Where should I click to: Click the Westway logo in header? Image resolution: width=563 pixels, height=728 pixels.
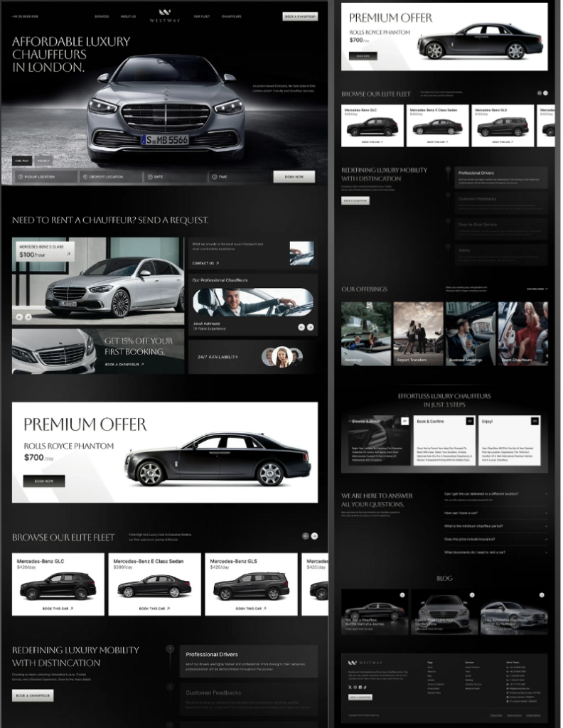(x=165, y=16)
